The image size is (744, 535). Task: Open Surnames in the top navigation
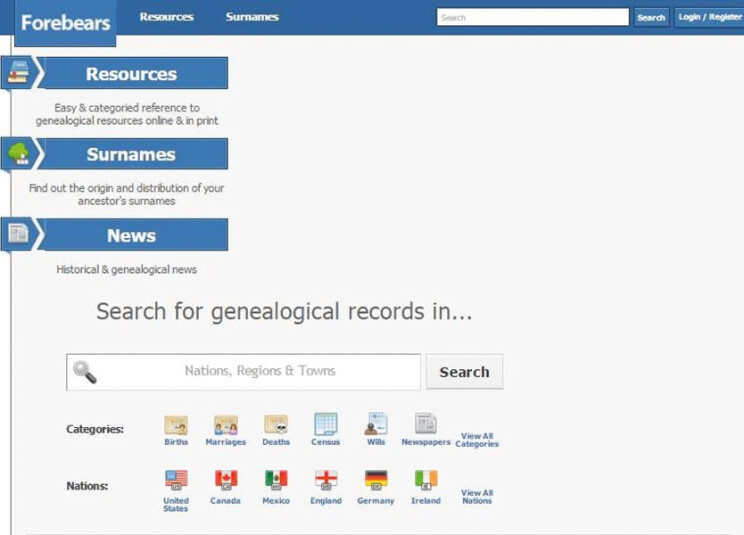tap(252, 17)
